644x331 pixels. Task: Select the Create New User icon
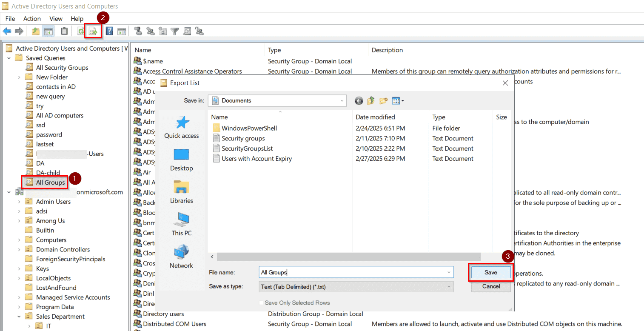(x=137, y=31)
